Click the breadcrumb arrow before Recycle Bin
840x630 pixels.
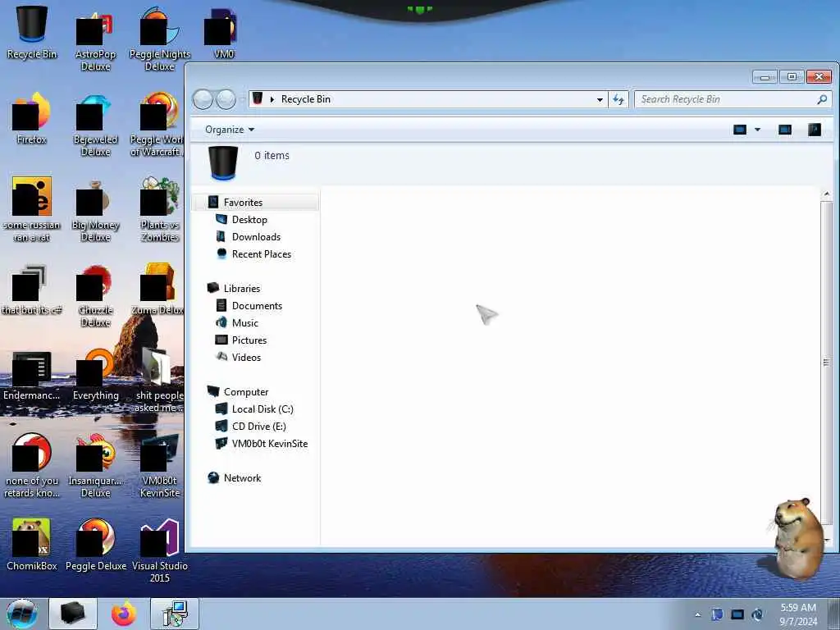point(272,99)
